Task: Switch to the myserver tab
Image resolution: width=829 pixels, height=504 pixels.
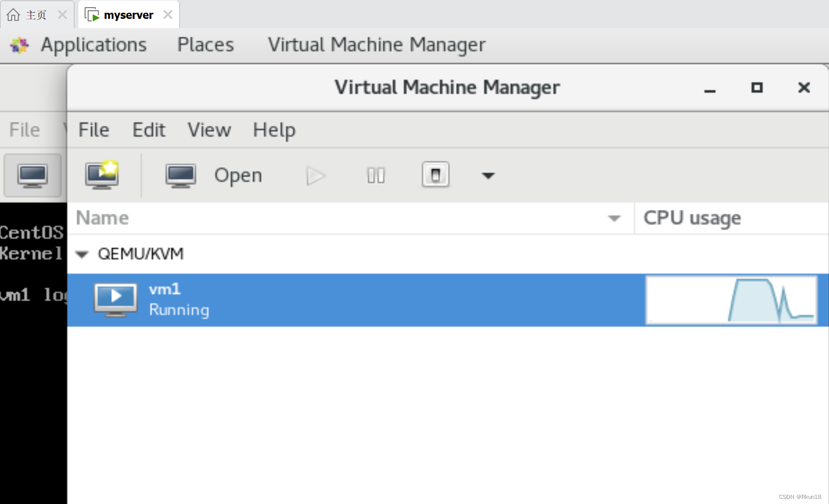Action: pyautogui.click(x=128, y=15)
